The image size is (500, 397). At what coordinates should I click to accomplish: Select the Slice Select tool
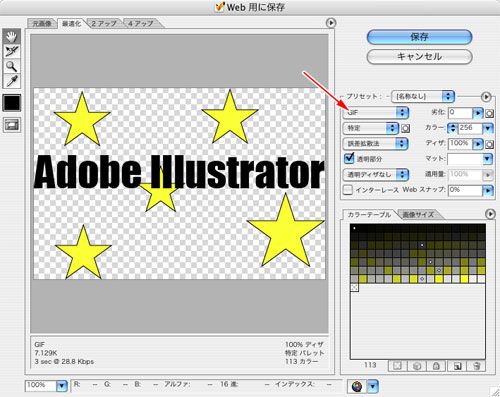click(x=12, y=51)
